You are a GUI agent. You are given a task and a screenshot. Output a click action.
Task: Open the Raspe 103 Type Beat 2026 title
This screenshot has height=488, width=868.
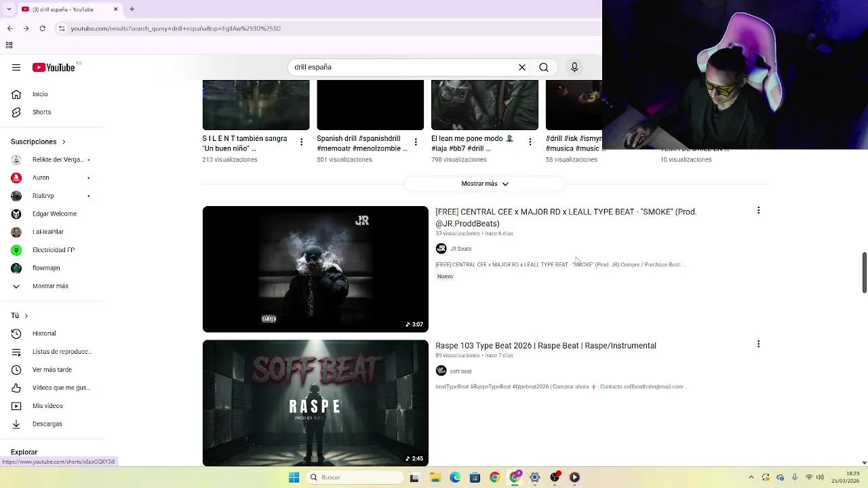click(546, 346)
